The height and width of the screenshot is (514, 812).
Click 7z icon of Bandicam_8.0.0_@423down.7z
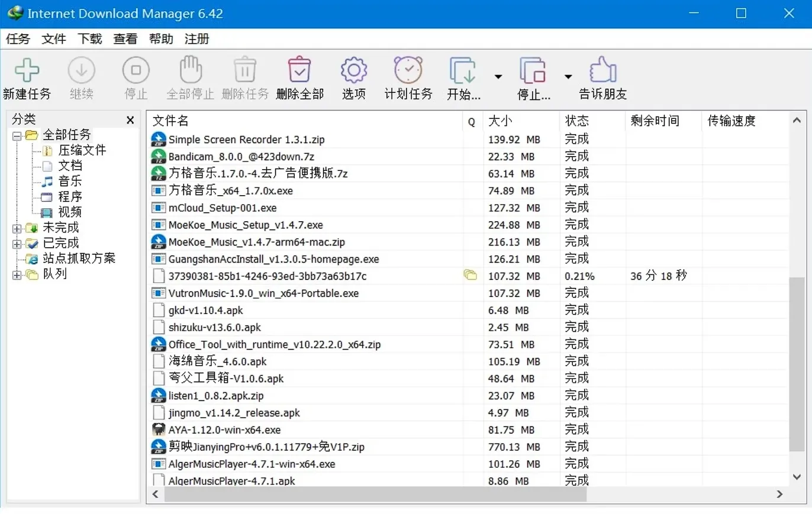pyautogui.click(x=158, y=157)
